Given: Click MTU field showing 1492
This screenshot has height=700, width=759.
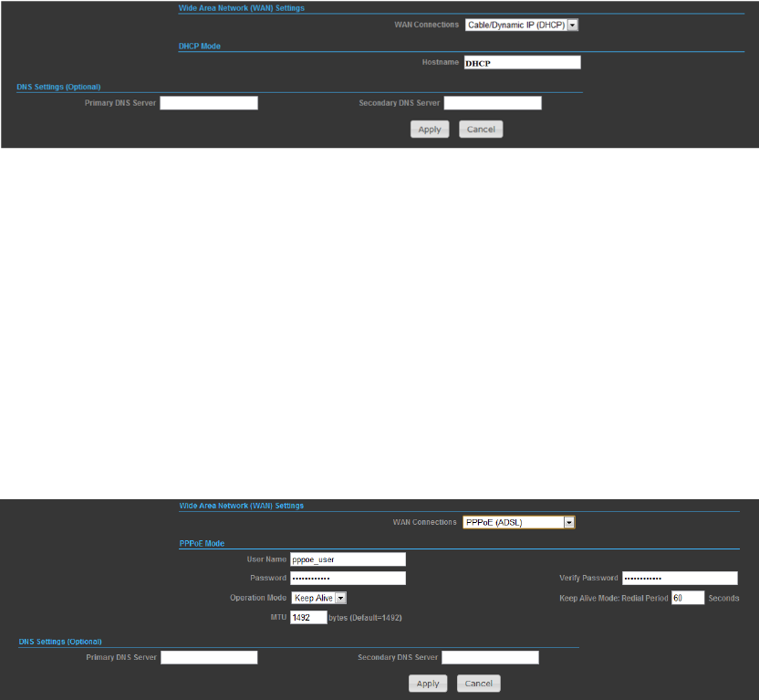Looking at the screenshot, I should click(x=308, y=617).
